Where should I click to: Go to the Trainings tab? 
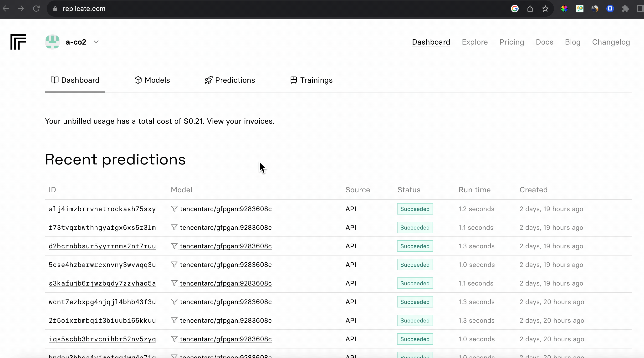(312, 80)
